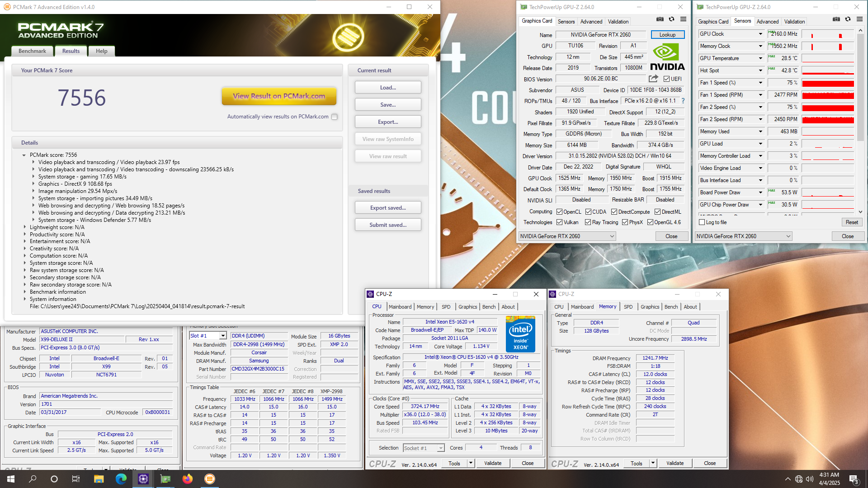The height and width of the screenshot is (488, 868).
Task: Click the Fan 1 Speed (%) red graph
Action: point(828,83)
